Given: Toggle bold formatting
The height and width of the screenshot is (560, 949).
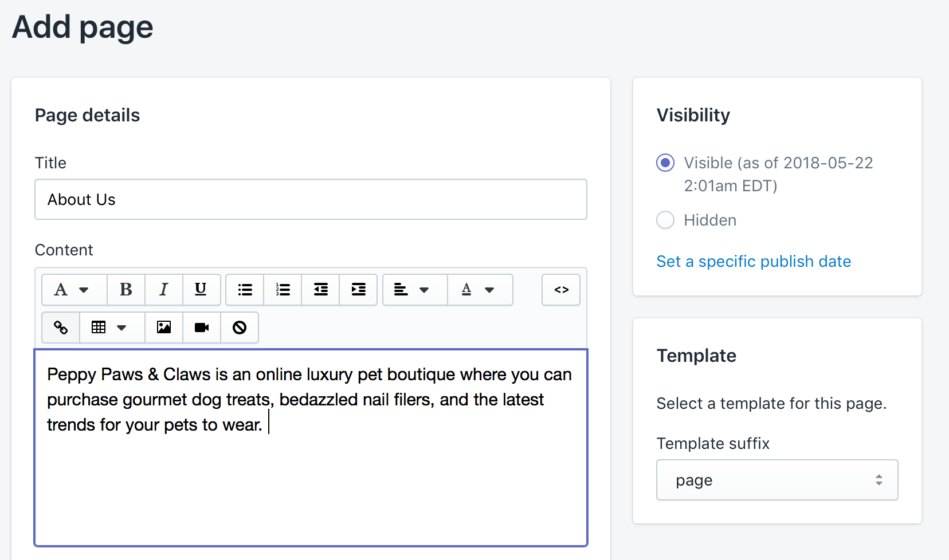Looking at the screenshot, I should pyautogui.click(x=126, y=290).
